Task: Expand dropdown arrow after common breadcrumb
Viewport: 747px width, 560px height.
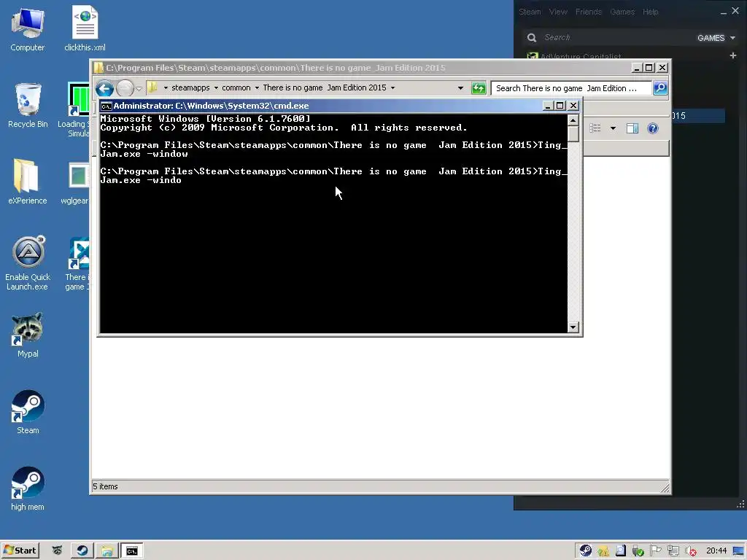Action: (257, 88)
